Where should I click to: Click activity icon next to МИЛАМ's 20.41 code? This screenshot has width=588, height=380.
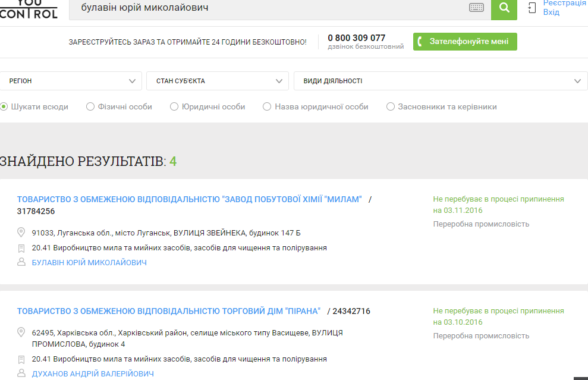(x=21, y=248)
